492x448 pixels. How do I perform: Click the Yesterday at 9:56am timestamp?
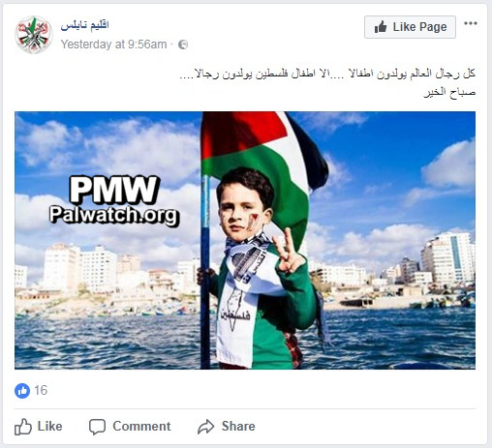pyautogui.click(x=113, y=45)
